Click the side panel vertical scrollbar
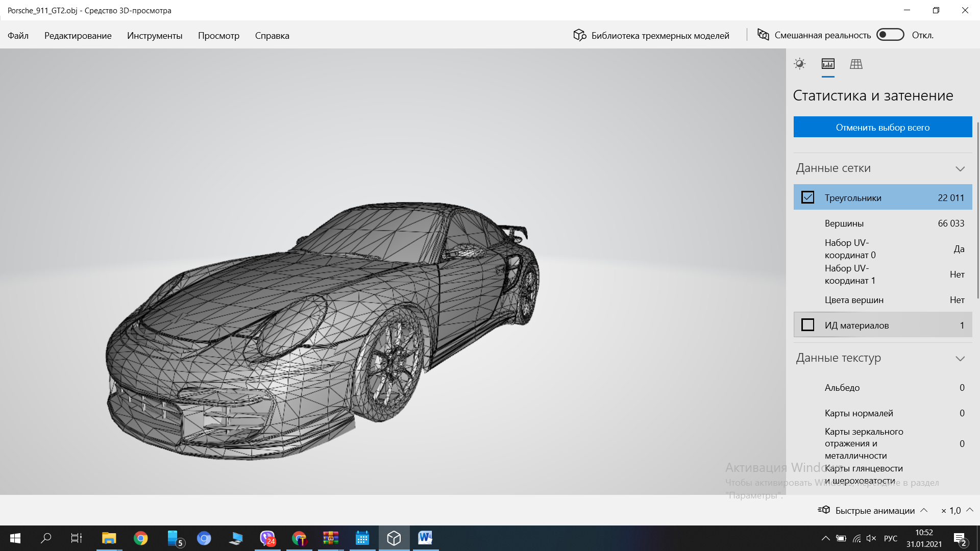This screenshot has width=980, height=551. click(977, 209)
